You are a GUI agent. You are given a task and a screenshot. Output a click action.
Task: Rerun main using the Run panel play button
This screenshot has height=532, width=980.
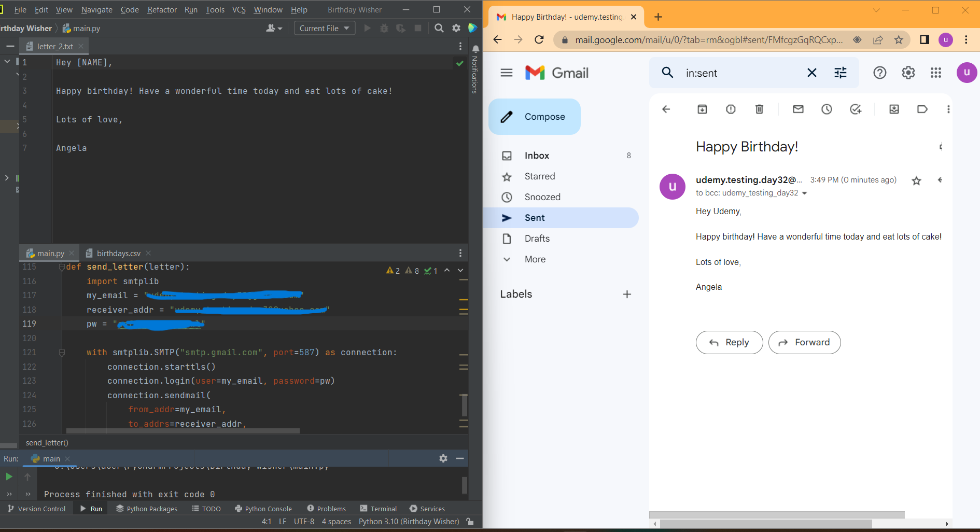[x=9, y=477]
